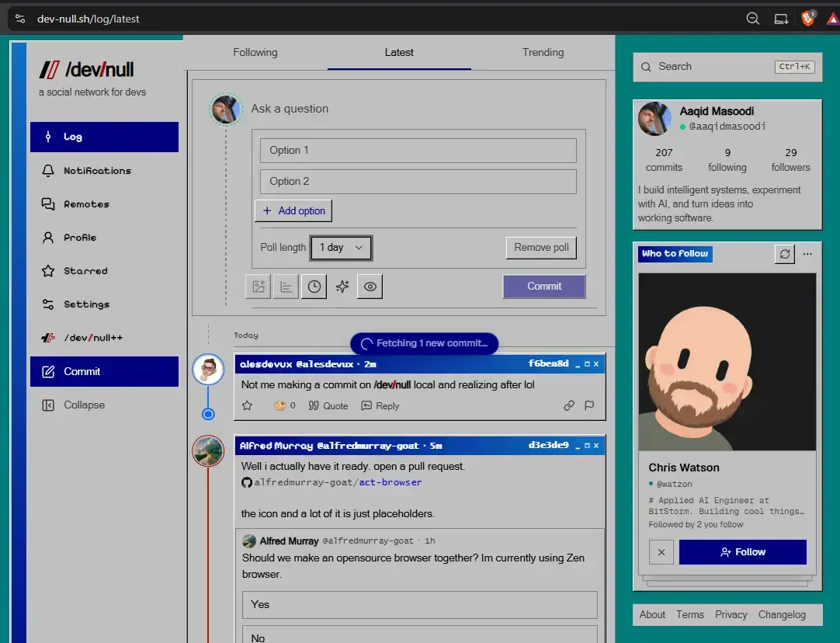Image resolution: width=840 pixels, height=643 pixels.
Task: Dismiss the Chris Watson suggestion
Action: click(661, 552)
